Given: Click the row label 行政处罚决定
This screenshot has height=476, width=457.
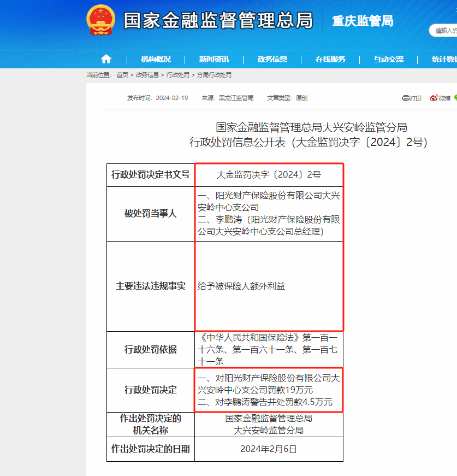Looking at the screenshot, I should point(150,390).
